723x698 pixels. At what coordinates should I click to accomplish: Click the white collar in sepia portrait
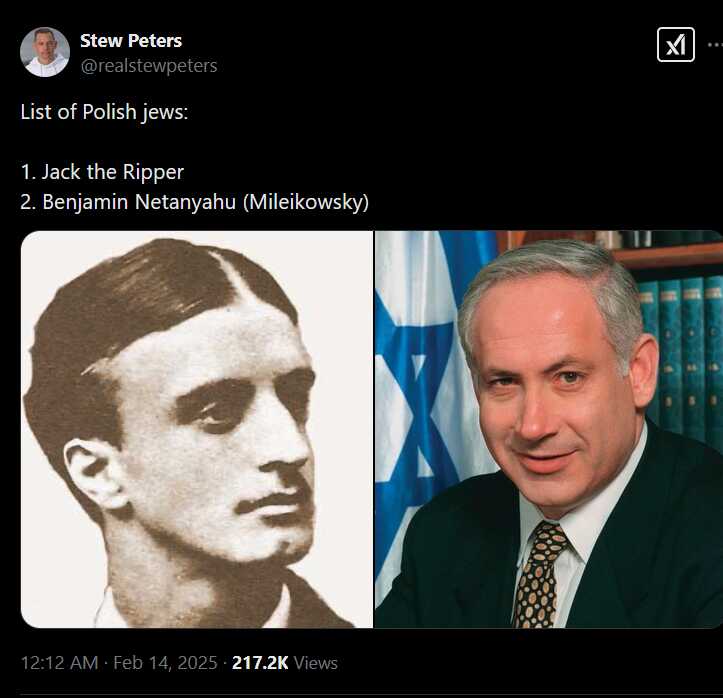[107, 609]
